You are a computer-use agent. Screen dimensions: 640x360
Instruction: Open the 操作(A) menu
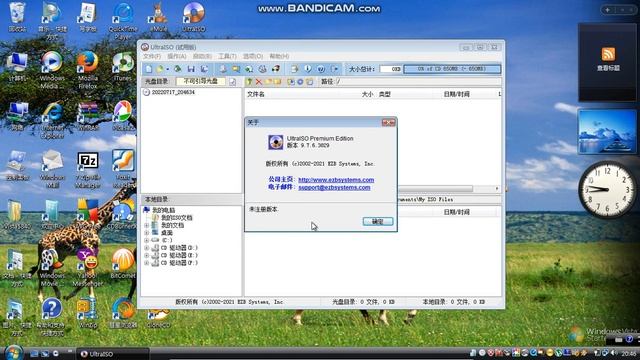coord(177,56)
